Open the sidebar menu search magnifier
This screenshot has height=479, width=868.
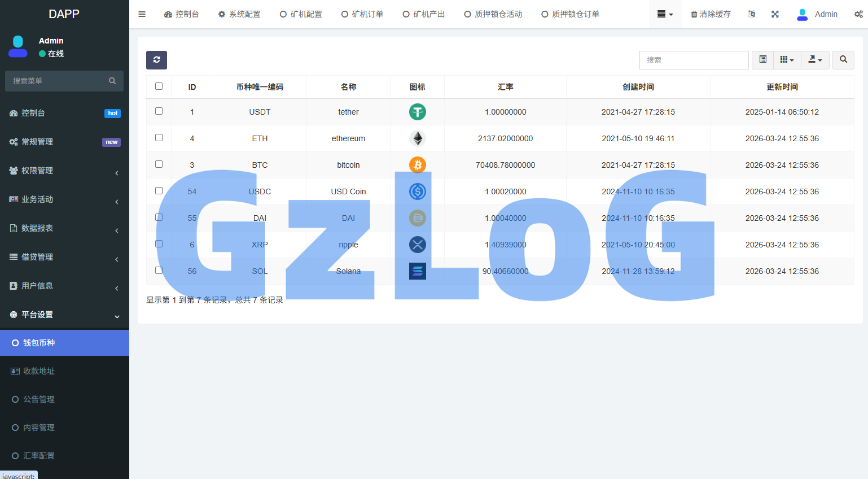click(112, 81)
